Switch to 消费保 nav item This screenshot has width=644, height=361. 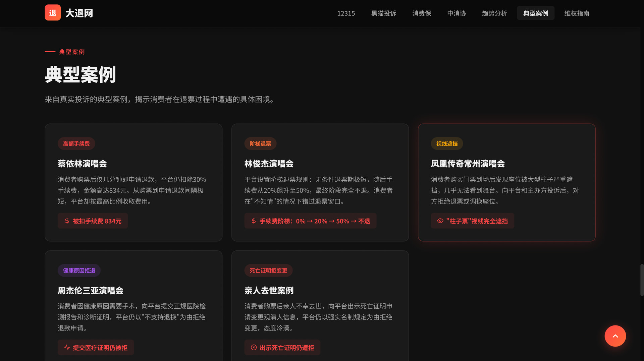coord(421,13)
